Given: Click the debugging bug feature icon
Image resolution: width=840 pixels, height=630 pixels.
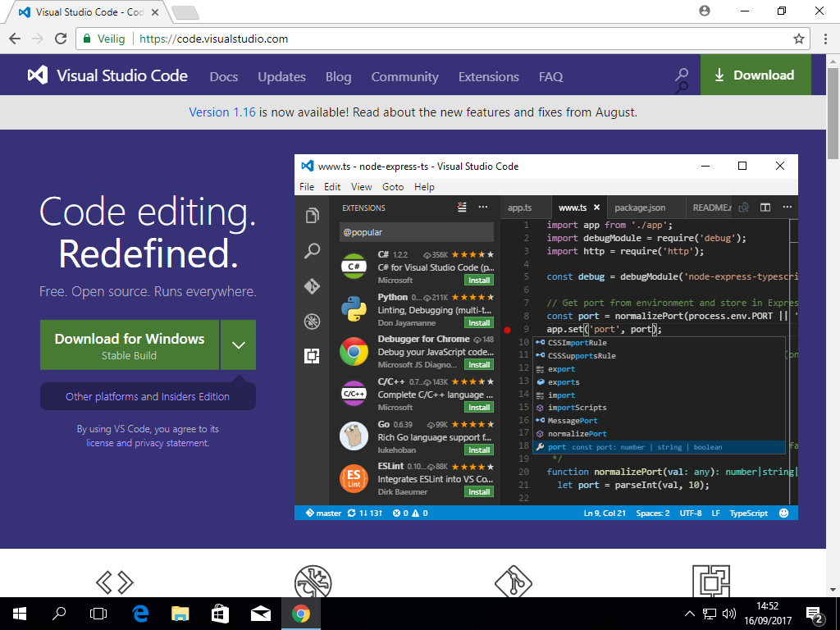Looking at the screenshot, I should click(313, 582).
